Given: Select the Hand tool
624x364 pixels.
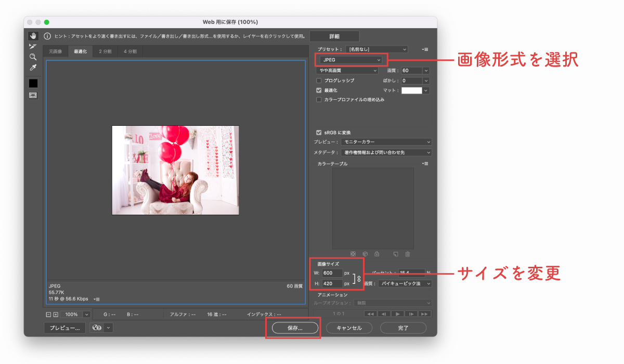Looking at the screenshot, I should [33, 36].
